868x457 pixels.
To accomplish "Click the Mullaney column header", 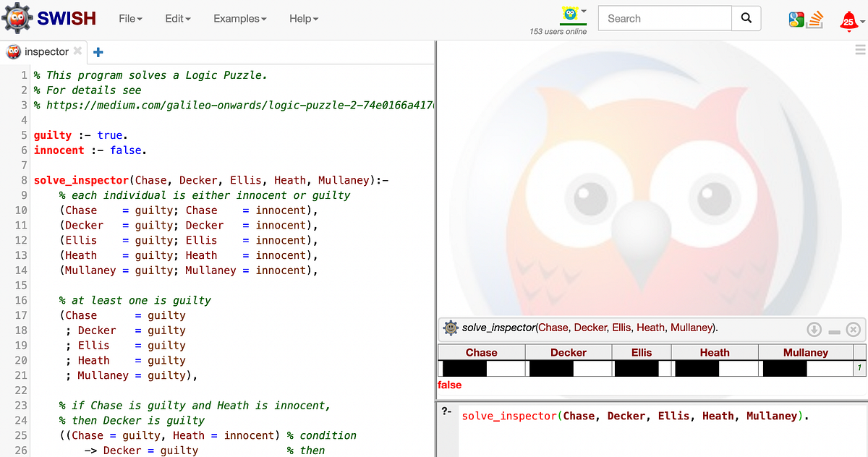I will 806,352.
